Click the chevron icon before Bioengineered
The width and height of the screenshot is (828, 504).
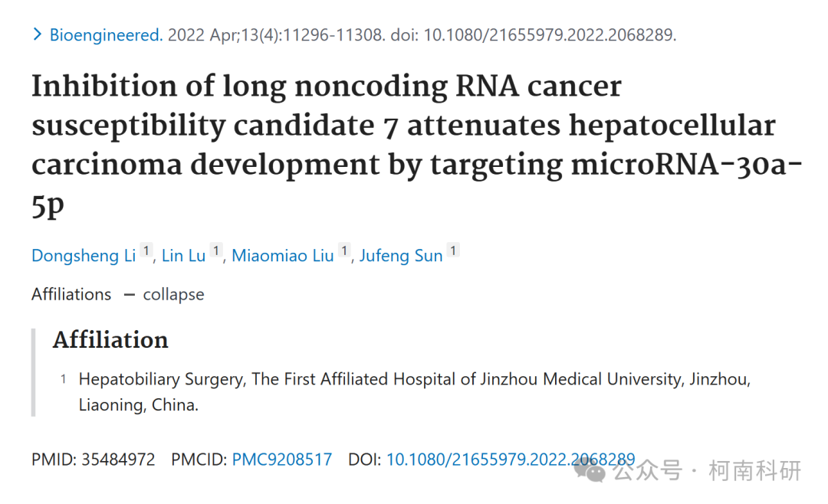click(x=38, y=34)
